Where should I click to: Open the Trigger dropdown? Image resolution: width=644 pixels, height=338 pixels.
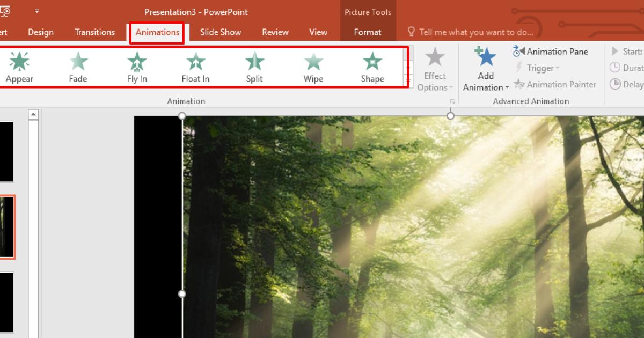[x=537, y=68]
